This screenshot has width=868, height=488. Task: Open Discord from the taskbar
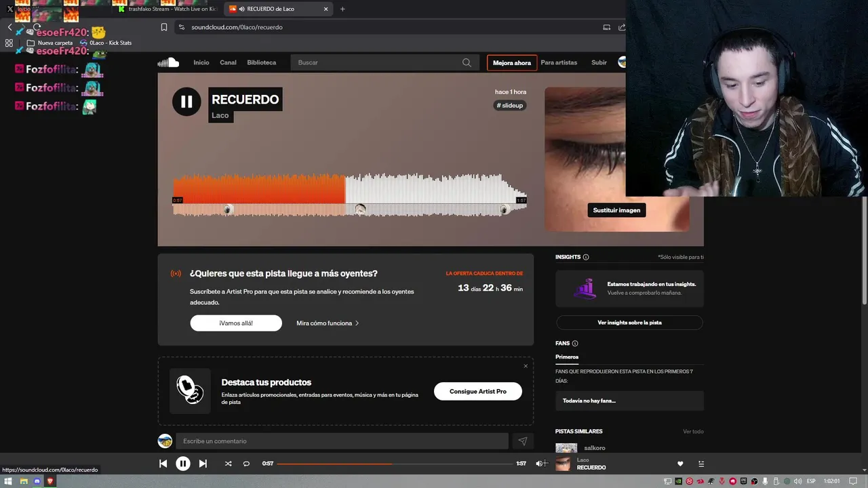[37, 481]
